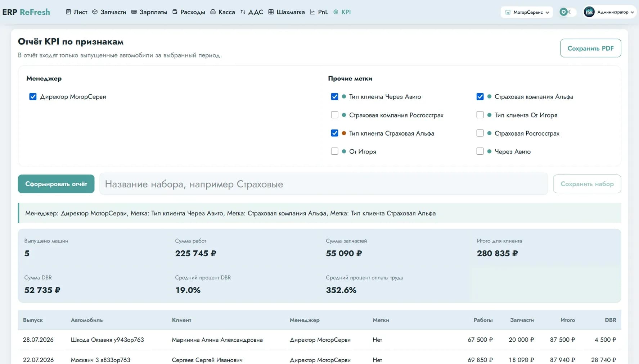Click the PnL chart icon
The width and height of the screenshot is (639, 364).
tap(312, 12)
